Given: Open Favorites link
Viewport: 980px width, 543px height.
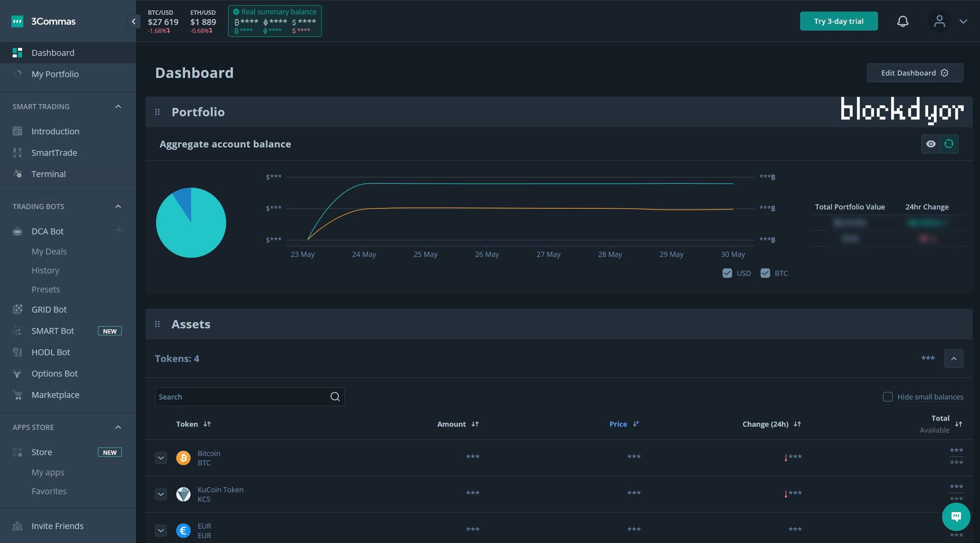Looking at the screenshot, I should [49, 491].
